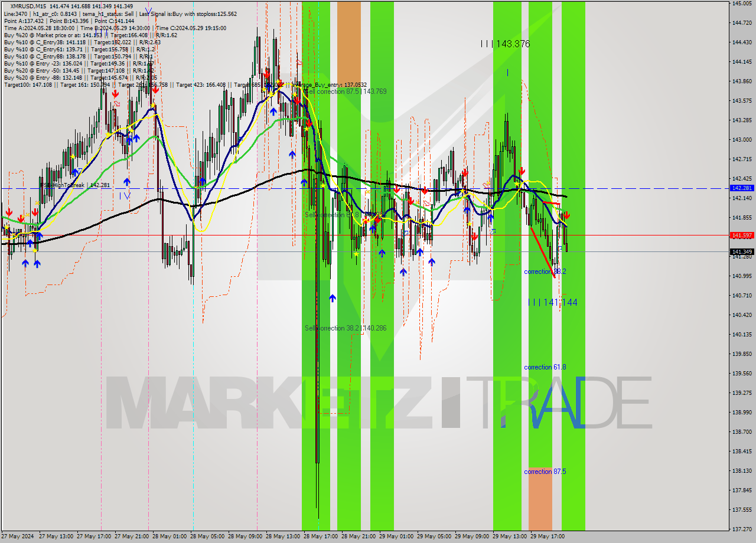Click the 145.005 price axis label
Image resolution: width=756 pixels, height=543 pixels.
click(x=741, y=4)
